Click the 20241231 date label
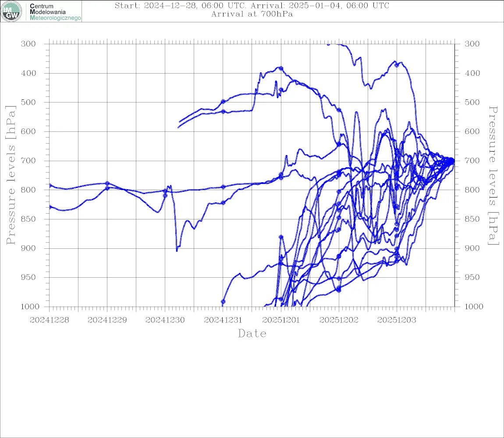Image resolution: width=504 pixels, height=438 pixels. click(223, 320)
